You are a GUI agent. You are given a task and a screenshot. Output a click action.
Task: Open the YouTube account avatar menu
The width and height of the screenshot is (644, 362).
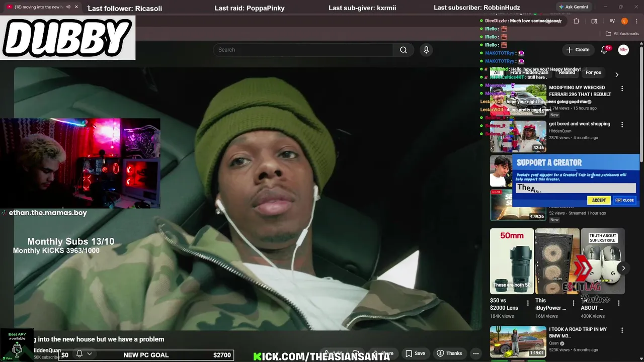tap(623, 50)
